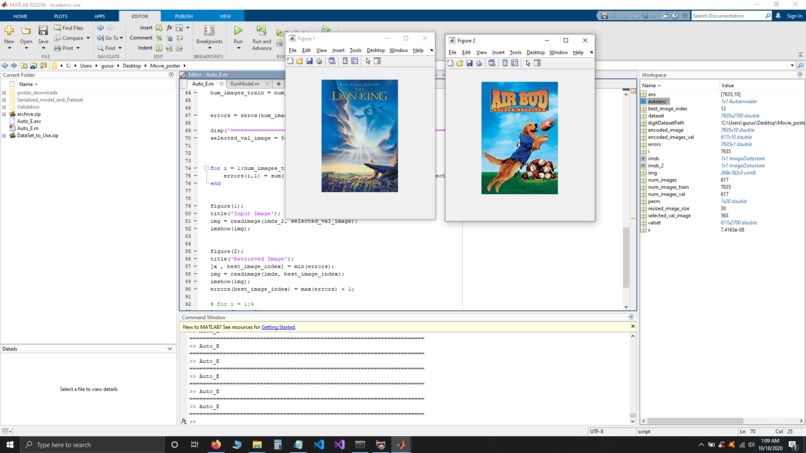This screenshot has width=806, height=453.
Task: Click Edit Plot arrow in Figure 1 toolbar
Action: coord(368,61)
